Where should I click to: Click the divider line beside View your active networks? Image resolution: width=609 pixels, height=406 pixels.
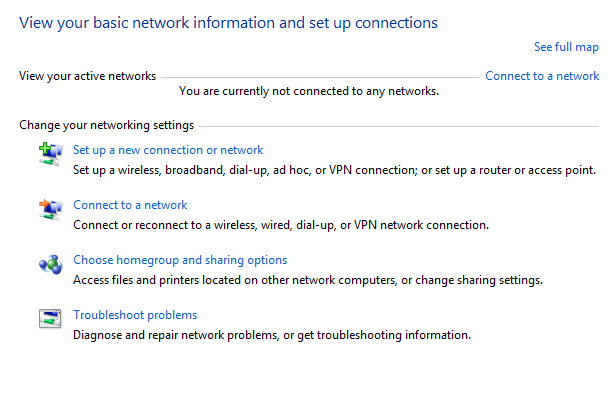point(320,77)
